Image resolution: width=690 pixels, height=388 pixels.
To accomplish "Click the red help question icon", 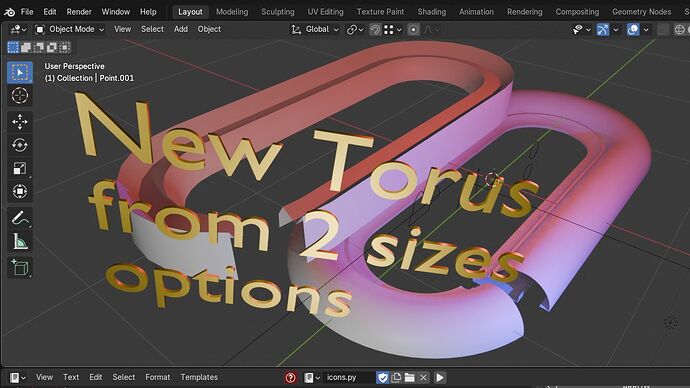I will 290,377.
